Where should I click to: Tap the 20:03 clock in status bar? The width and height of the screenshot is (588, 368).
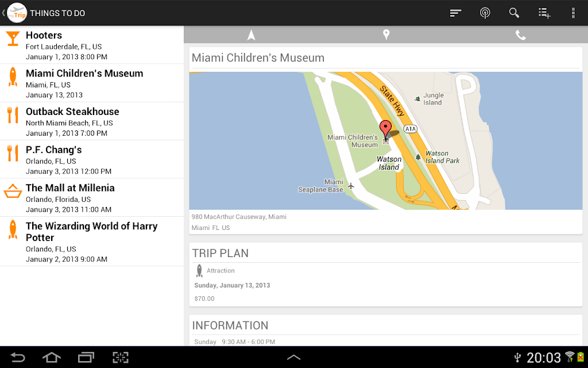[x=543, y=358]
